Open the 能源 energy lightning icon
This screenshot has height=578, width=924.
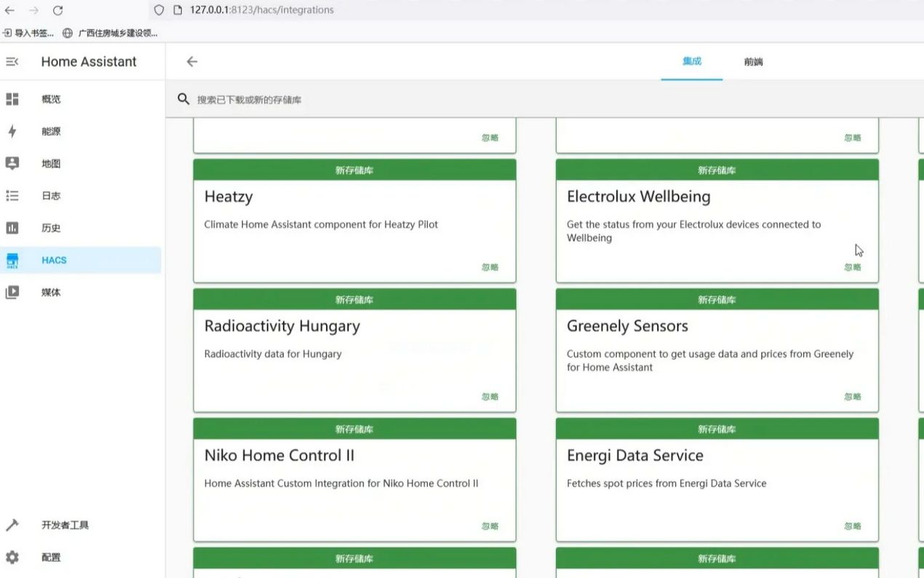(12, 131)
